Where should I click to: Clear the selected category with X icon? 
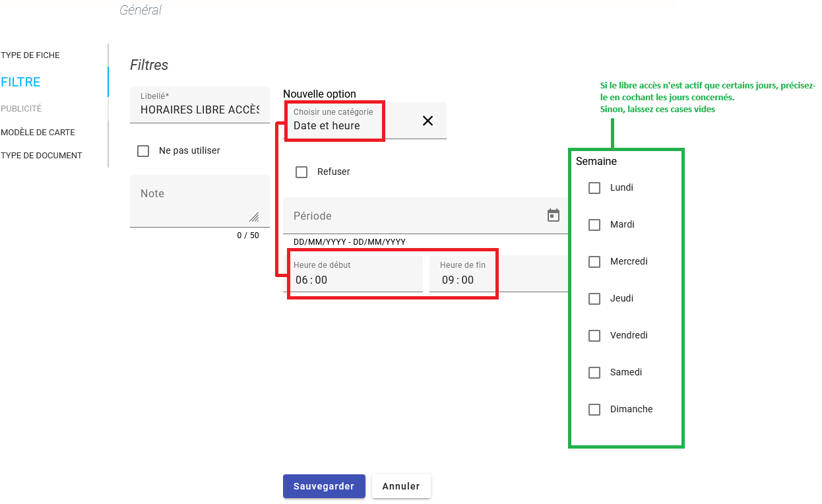(x=427, y=121)
